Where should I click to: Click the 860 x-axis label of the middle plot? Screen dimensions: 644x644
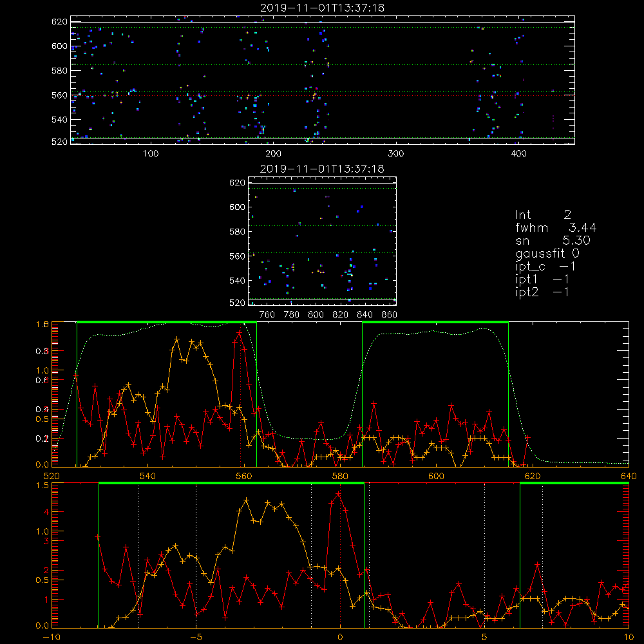tap(390, 315)
